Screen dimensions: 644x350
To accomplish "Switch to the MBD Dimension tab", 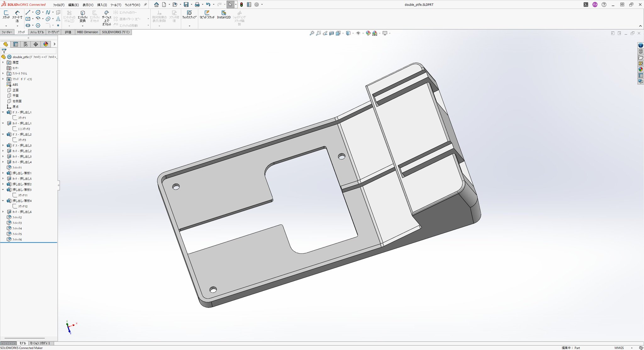I will click(87, 32).
